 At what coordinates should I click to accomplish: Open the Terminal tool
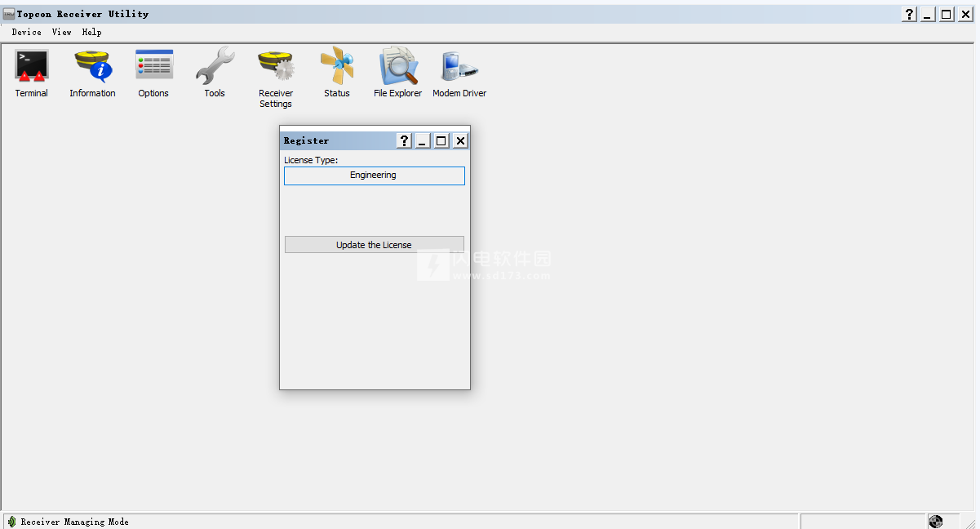[x=32, y=73]
